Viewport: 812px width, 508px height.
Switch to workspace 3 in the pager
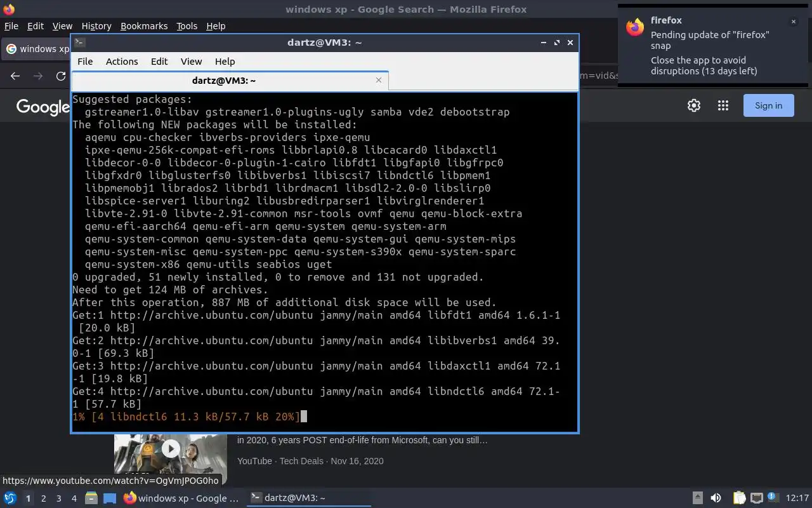click(x=59, y=498)
